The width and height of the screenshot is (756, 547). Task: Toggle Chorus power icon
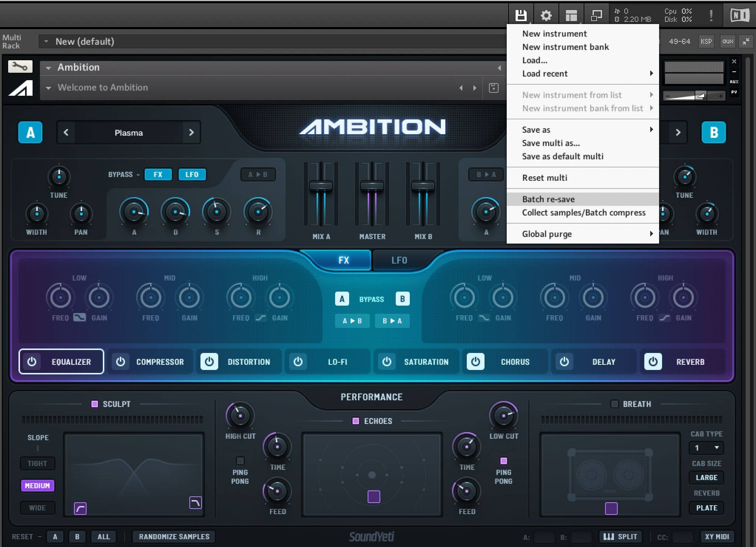click(x=476, y=361)
